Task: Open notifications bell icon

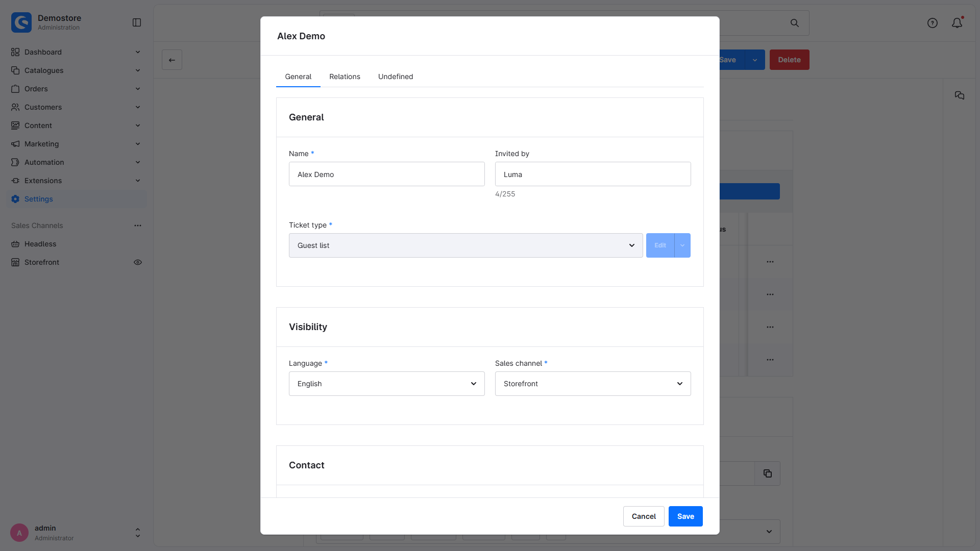Action: point(957,23)
